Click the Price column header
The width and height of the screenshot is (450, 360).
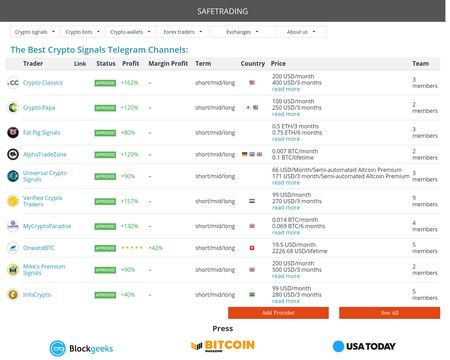click(x=278, y=63)
